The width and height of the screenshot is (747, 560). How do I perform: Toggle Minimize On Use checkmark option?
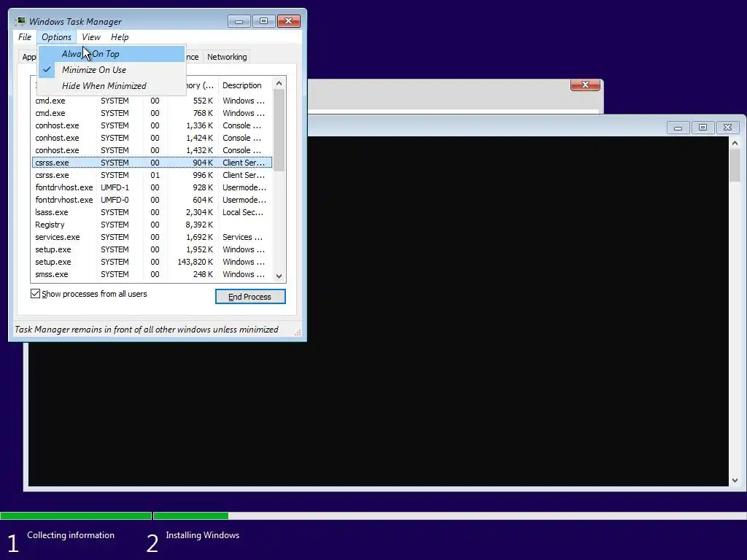tap(112, 69)
